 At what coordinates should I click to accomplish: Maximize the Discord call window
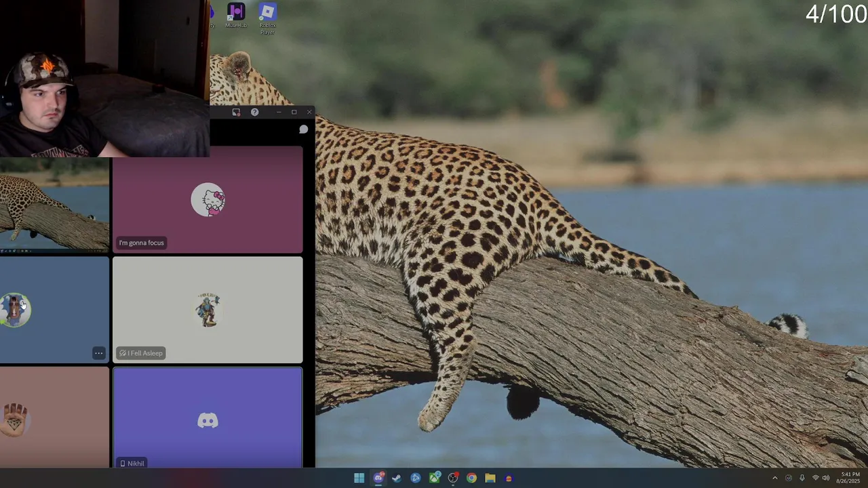click(294, 112)
